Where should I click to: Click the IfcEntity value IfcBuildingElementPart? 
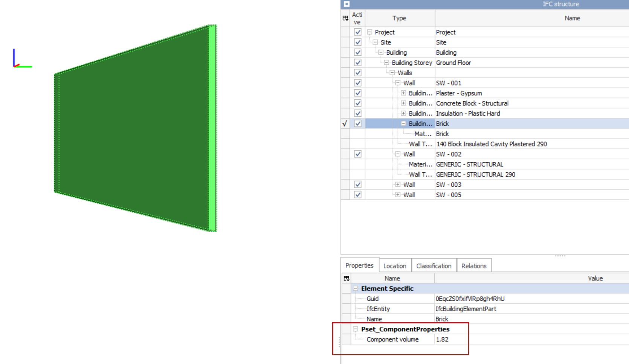pyautogui.click(x=466, y=309)
